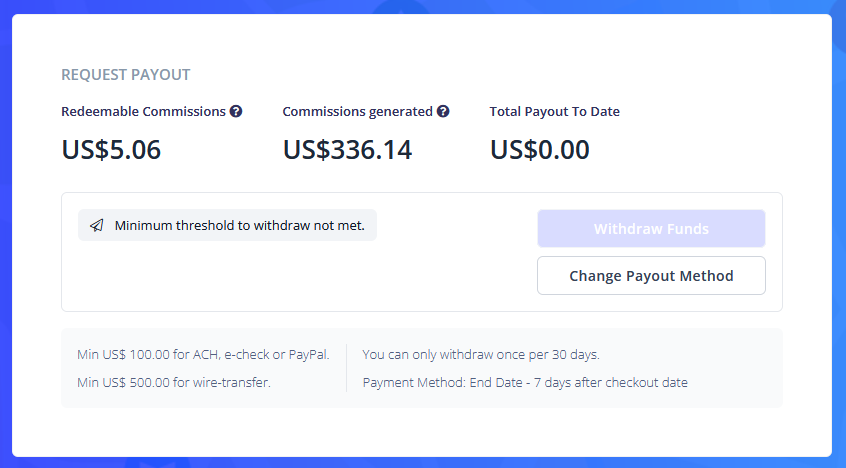Click the vertical divider between payout notes
This screenshot has height=468, width=846.
pyautogui.click(x=346, y=368)
